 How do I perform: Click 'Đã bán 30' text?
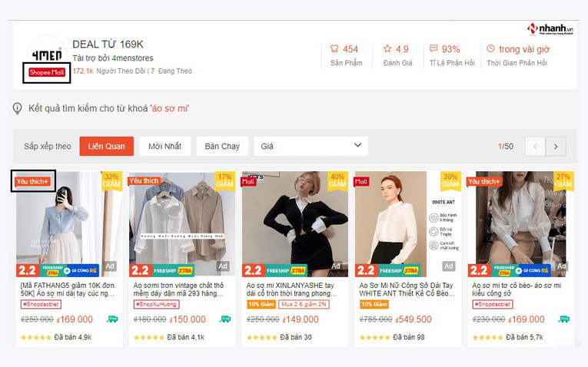(x=296, y=337)
